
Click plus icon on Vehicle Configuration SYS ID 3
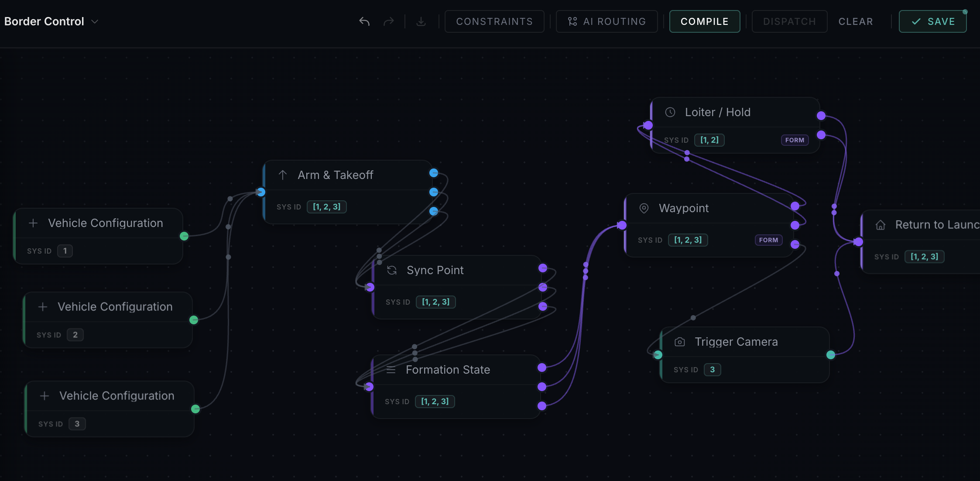45,396
